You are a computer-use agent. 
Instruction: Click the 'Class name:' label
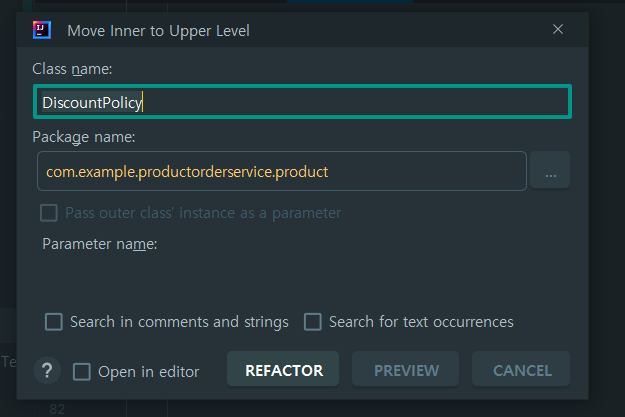72,69
